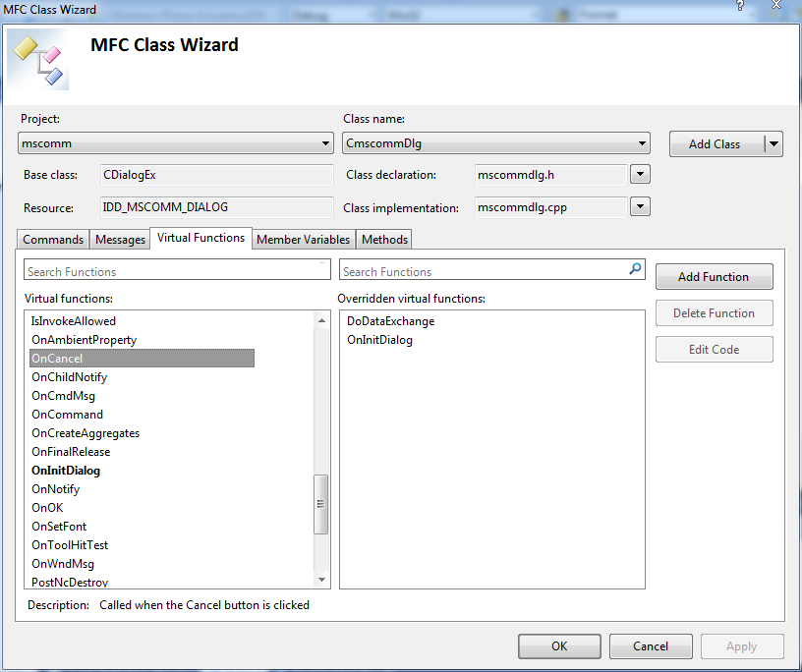Select OnSetFont in the list
Screen dimensions: 802x672
coord(59,527)
